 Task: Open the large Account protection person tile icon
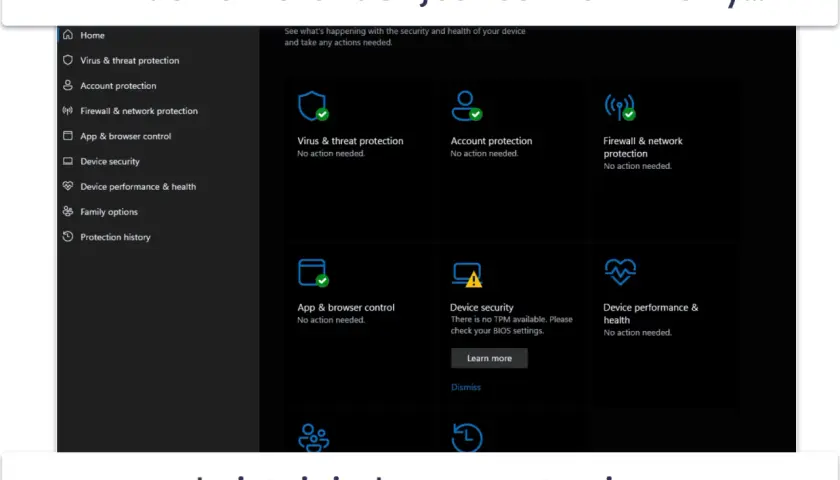(x=466, y=106)
